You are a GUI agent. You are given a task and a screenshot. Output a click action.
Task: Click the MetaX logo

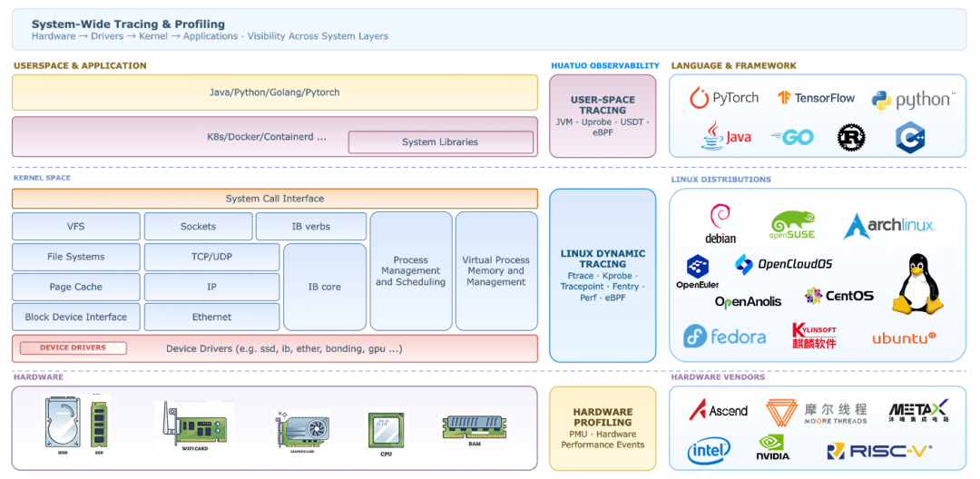pos(918,410)
